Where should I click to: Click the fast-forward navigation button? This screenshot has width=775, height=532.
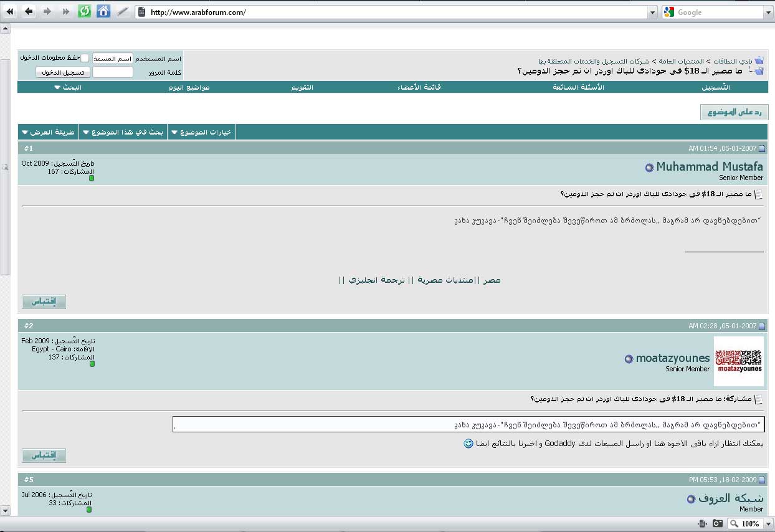[x=65, y=12]
